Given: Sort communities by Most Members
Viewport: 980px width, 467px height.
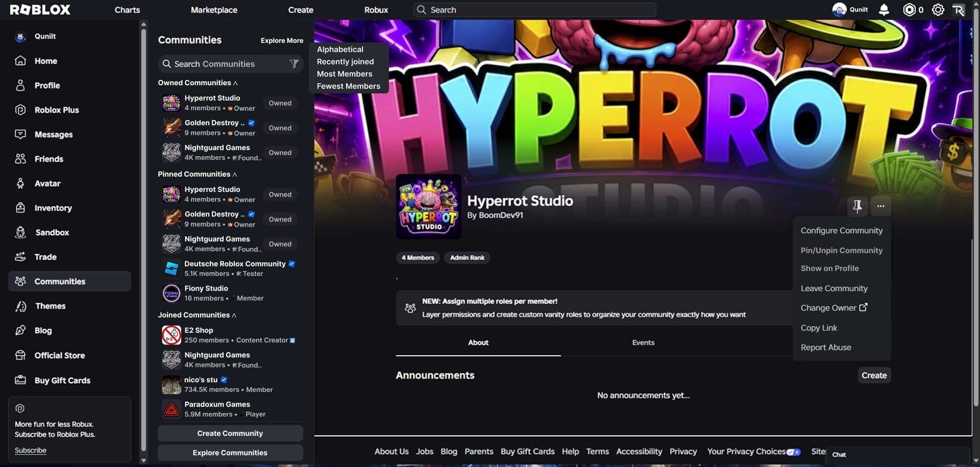Looking at the screenshot, I should point(345,74).
